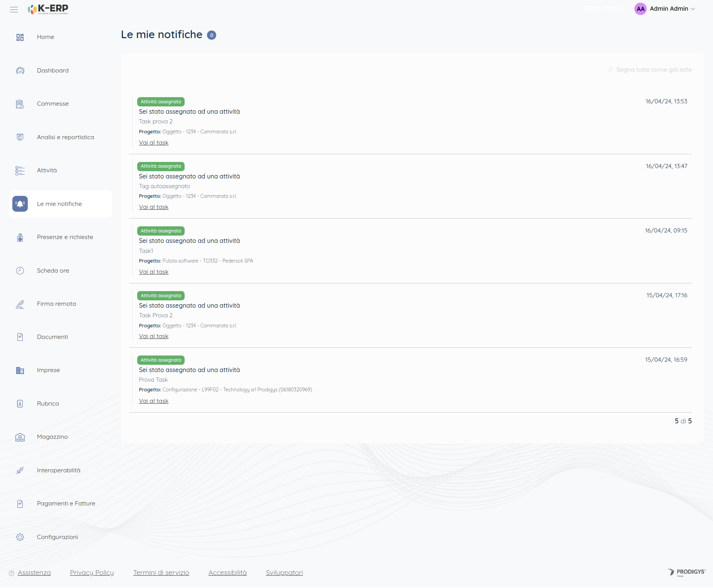
Task: Toggle the hamburger sidebar menu
Action: click(x=14, y=9)
